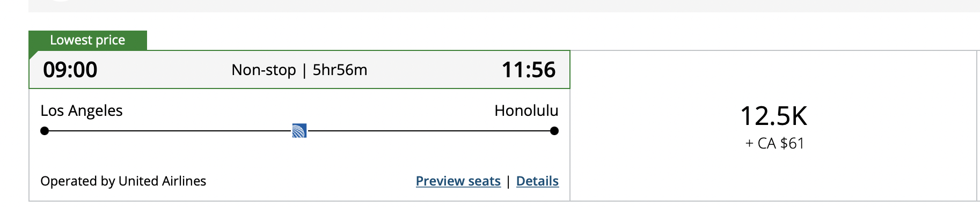Click the 09:00 departure time
980x207 pixels.
[70, 70]
